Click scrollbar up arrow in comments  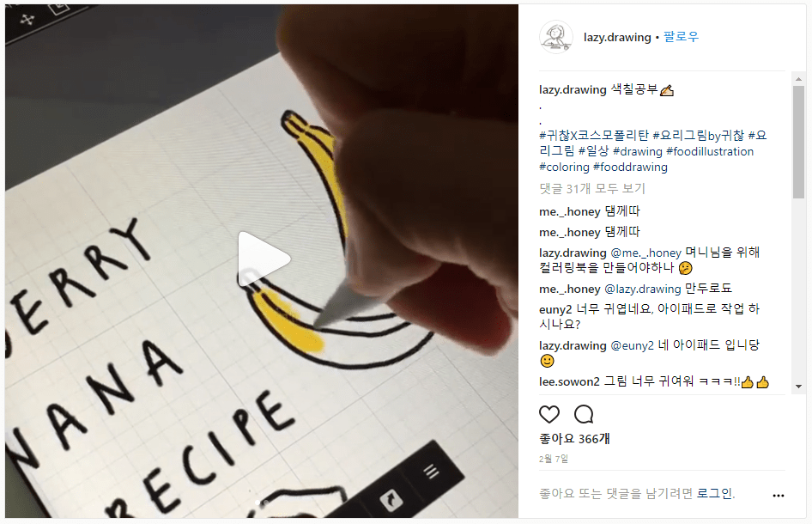tap(798, 79)
